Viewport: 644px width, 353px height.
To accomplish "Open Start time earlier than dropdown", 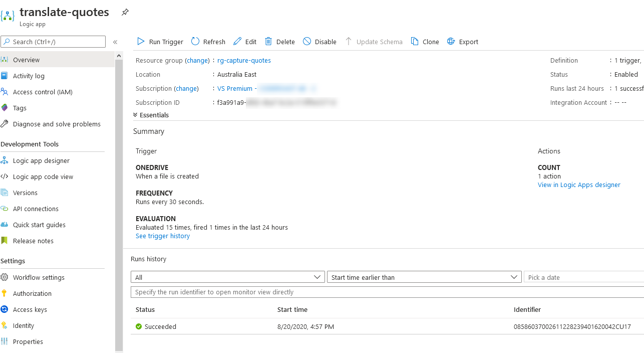I will 424,277.
